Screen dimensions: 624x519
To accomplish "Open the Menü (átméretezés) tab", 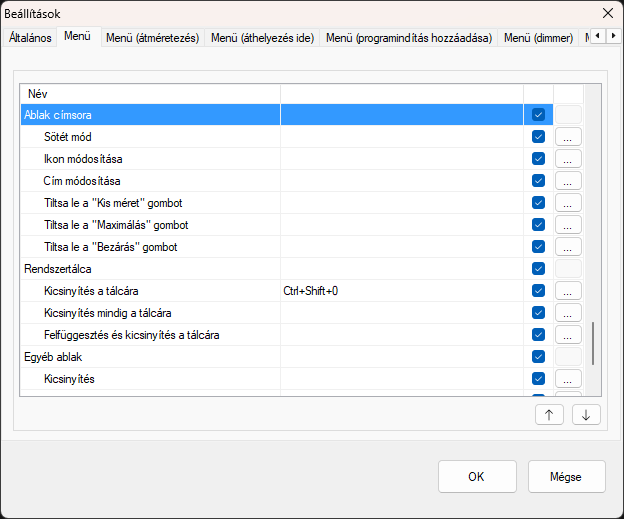I will [152, 38].
